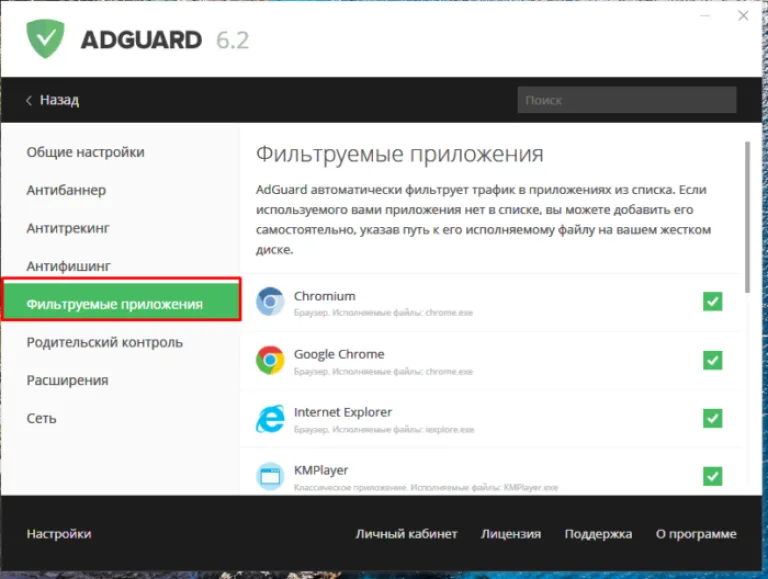Click the iexplore.exe description line
Image resolution: width=768 pixels, height=579 pixels.
coord(384,430)
